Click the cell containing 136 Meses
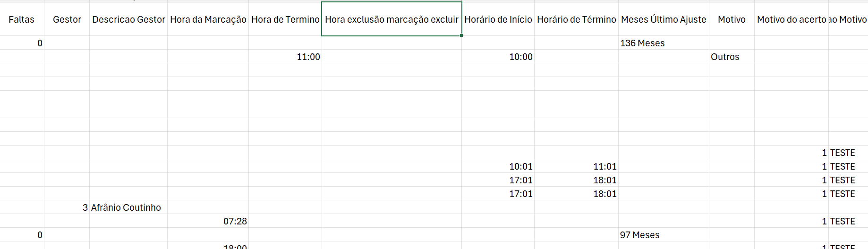 click(x=663, y=43)
